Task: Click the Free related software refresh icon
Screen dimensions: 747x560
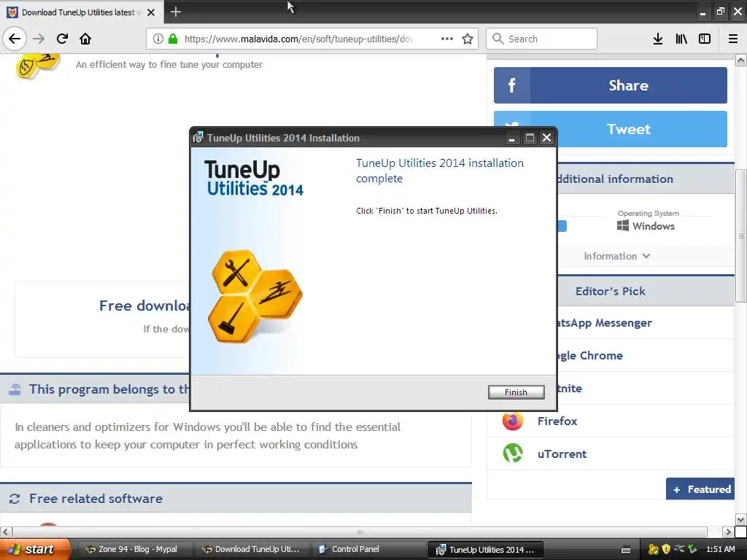Action: [15, 499]
